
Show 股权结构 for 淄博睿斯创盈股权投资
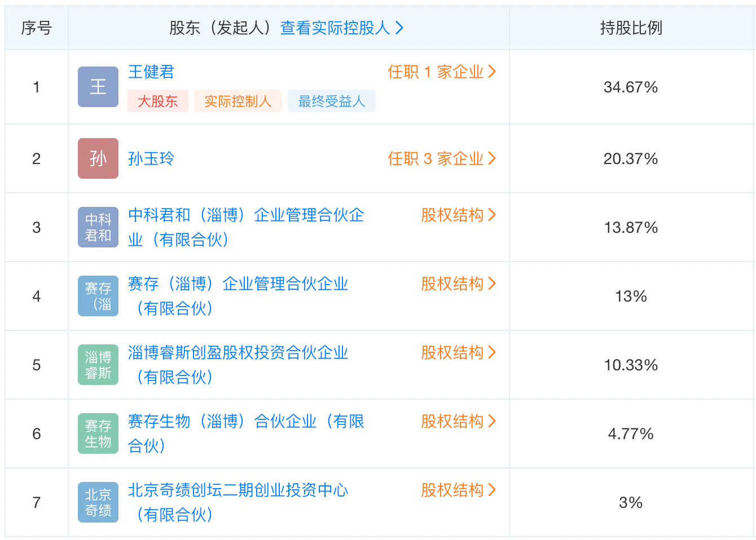point(458,352)
